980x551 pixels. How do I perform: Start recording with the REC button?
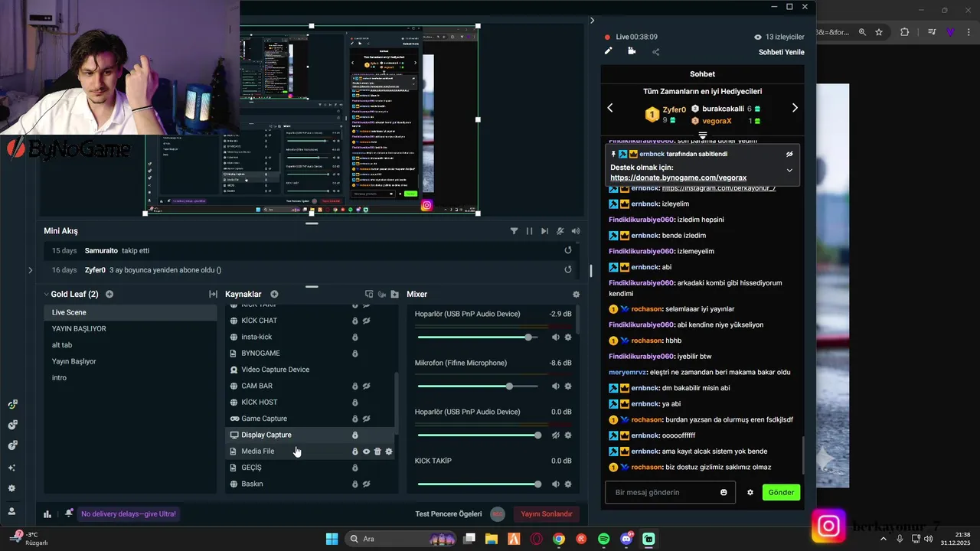point(498,514)
